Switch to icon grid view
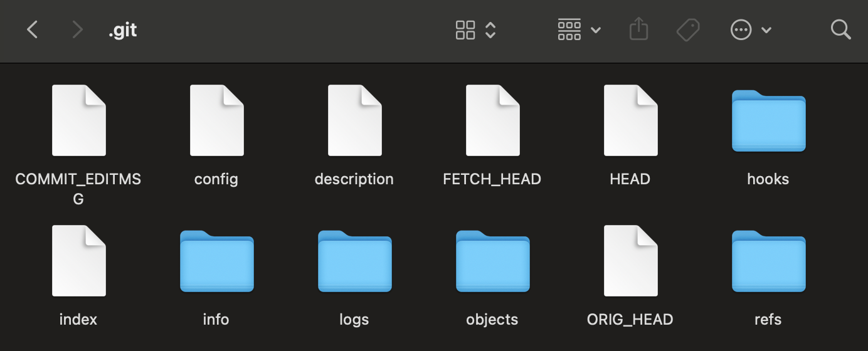This screenshot has height=351, width=868. pos(465,29)
